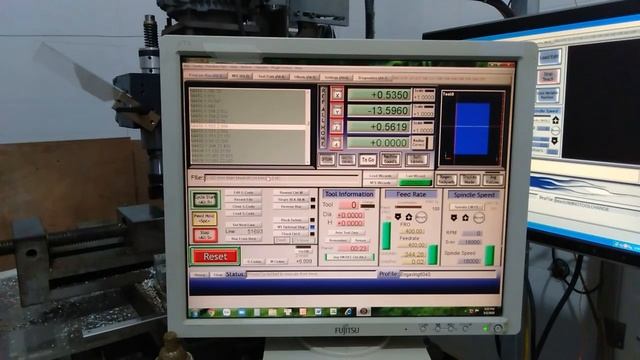Image resolution: width=640 pixels, height=360 pixels.
Task: Click the Display Mode button
Action: click(469, 179)
